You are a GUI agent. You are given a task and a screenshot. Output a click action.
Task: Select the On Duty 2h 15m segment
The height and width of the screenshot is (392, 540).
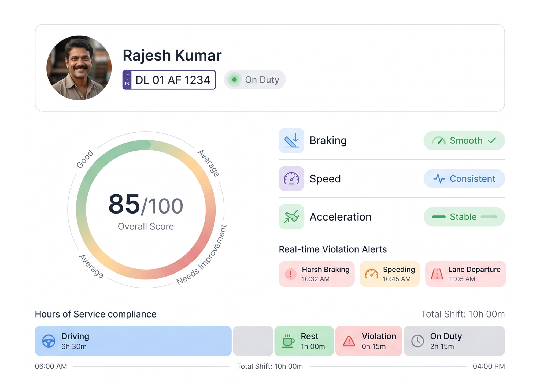tap(454, 341)
